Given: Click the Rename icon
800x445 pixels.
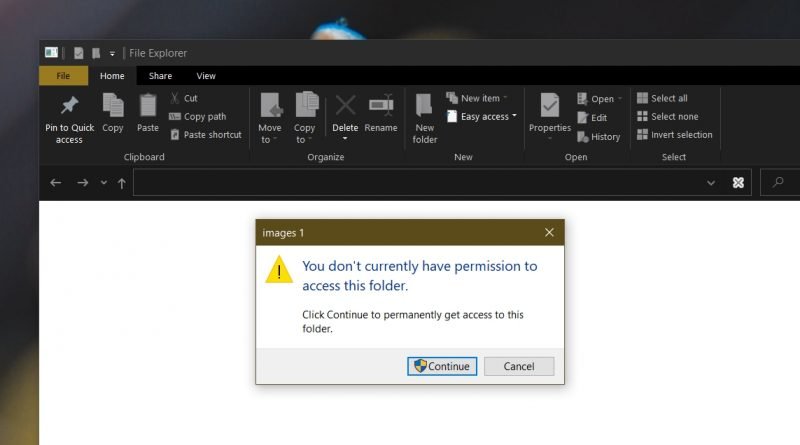Looking at the screenshot, I should [x=381, y=105].
